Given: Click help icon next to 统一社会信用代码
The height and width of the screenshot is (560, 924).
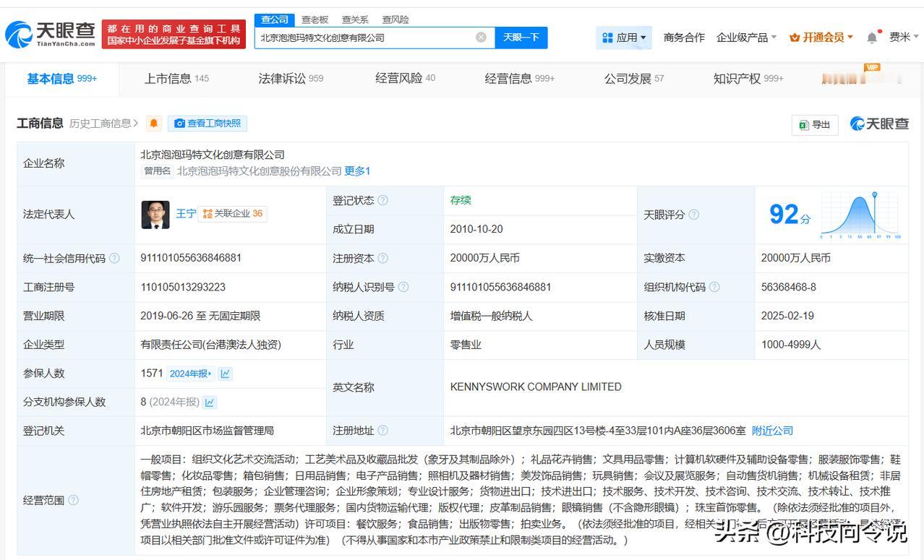Looking at the screenshot, I should point(114,258).
